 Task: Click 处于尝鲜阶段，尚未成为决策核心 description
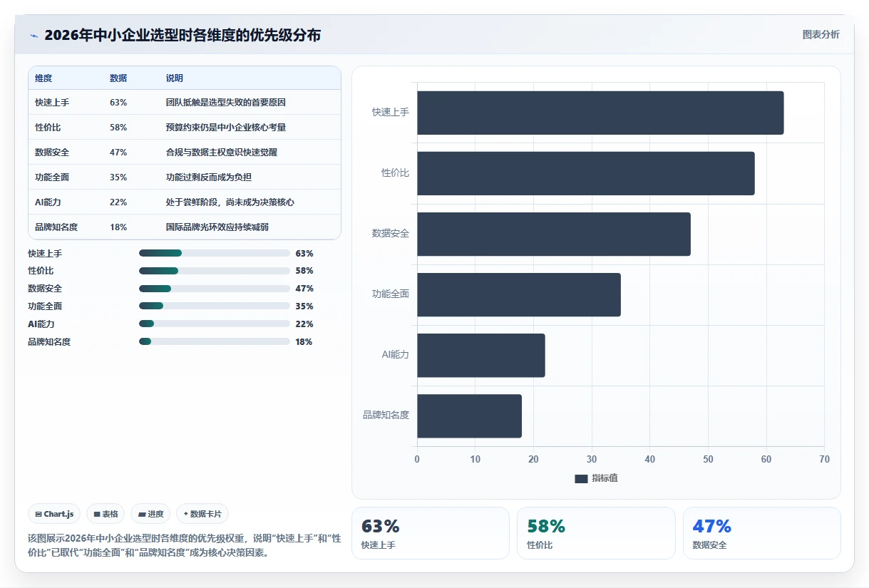[x=230, y=202]
